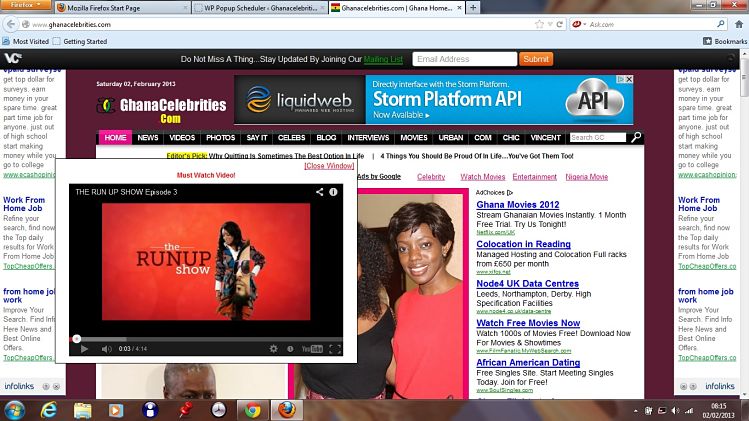This screenshot has width=749, height=421.
Task: Reload the page icon
Action: (559, 24)
